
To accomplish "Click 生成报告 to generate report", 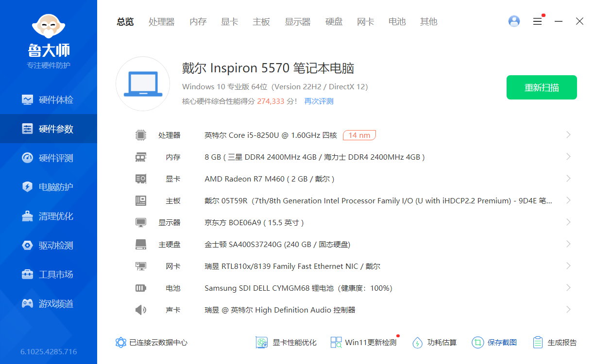I will click(555, 342).
